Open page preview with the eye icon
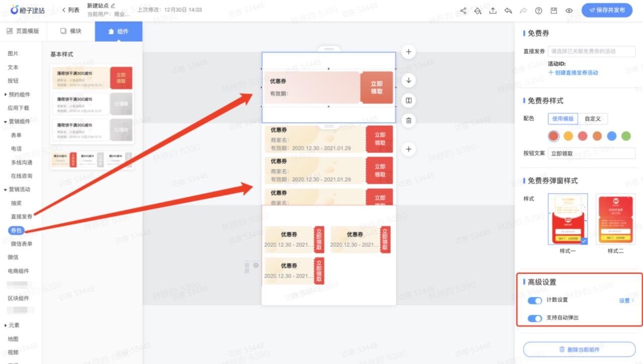 pyautogui.click(x=569, y=10)
